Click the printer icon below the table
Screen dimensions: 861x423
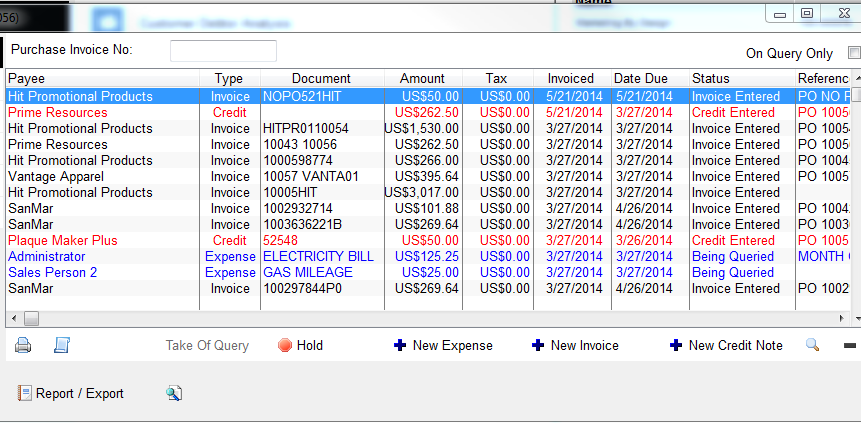(x=23, y=346)
